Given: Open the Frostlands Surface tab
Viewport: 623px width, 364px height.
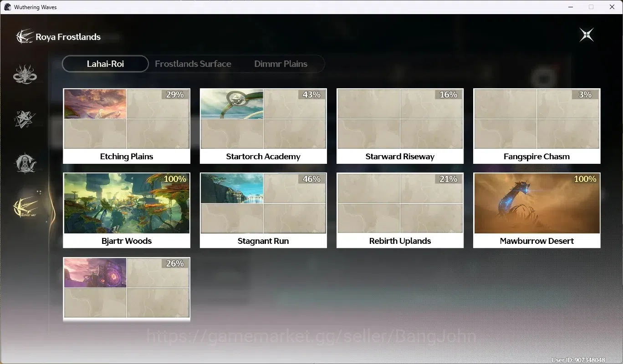Looking at the screenshot, I should 193,64.
